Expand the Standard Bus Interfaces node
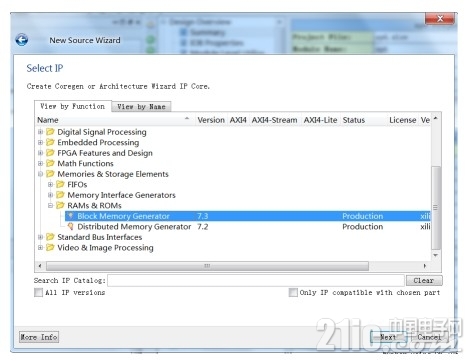Screen dimensions: 470x361 pyautogui.click(x=40, y=237)
